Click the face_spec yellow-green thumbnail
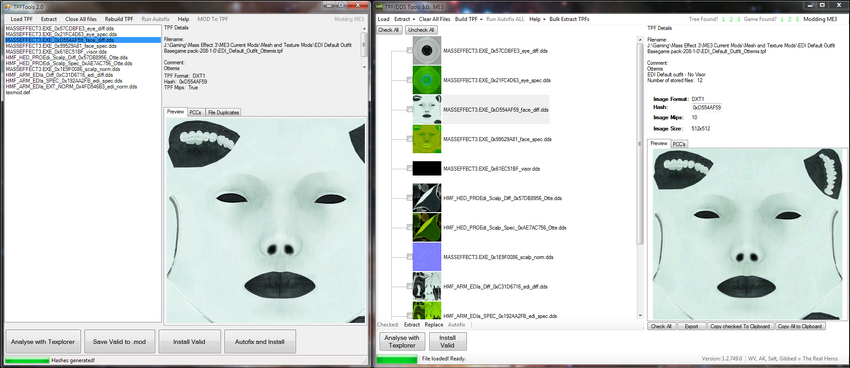 427,139
